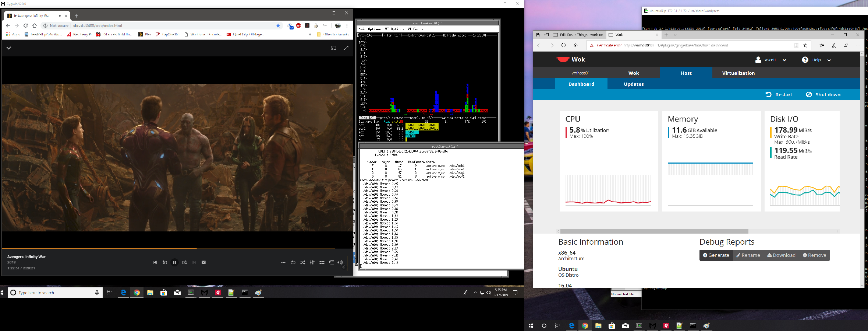Toggle shuffle in Plex player
Screen dimensions: 868x332
(x=302, y=262)
